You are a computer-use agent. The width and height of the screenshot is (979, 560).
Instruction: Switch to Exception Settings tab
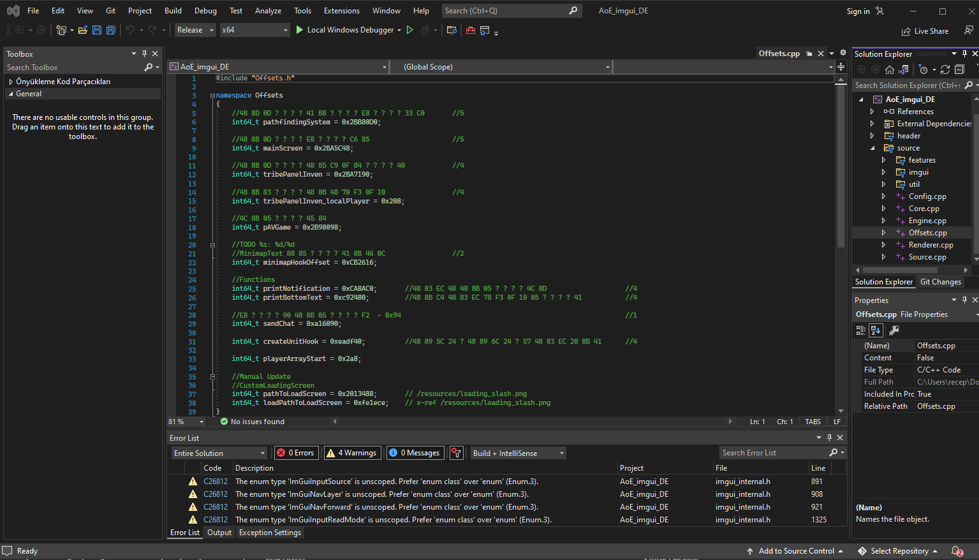coord(270,533)
